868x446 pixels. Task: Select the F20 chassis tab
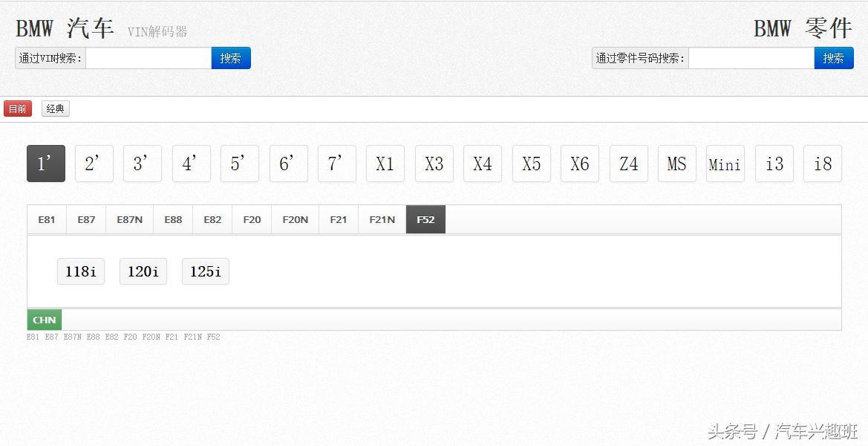point(252,219)
